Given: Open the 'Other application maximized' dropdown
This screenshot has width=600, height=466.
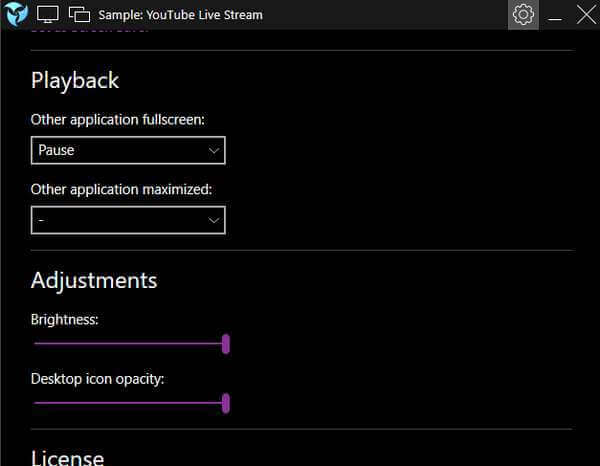Looking at the screenshot, I should 128,220.
